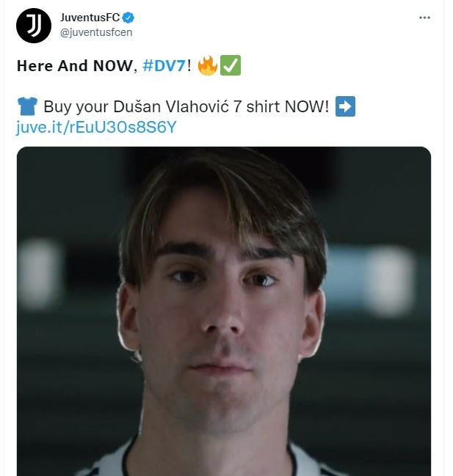The width and height of the screenshot is (453, 476).
Task: Open the JuventusFC display name
Action: pyautogui.click(x=90, y=18)
